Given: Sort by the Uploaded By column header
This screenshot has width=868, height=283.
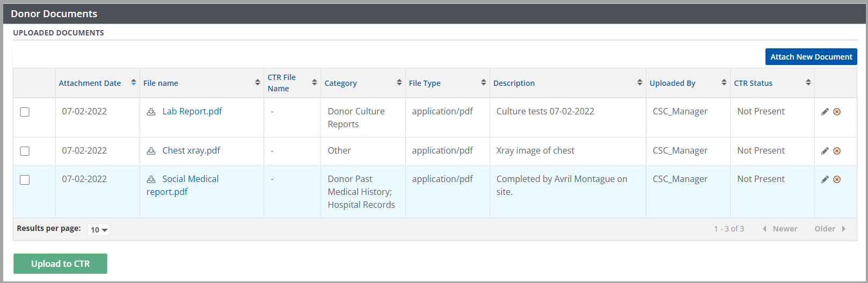Looking at the screenshot, I should (x=672, y=83).
